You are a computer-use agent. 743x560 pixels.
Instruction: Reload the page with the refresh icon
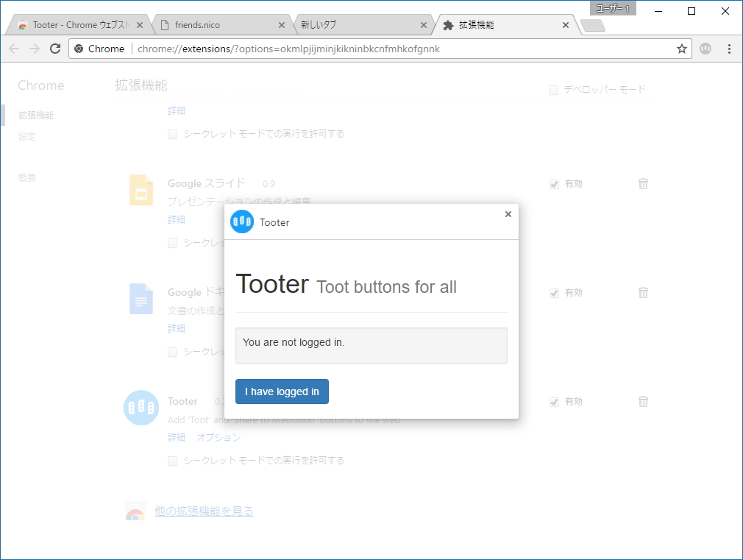[x=54, y=49]
